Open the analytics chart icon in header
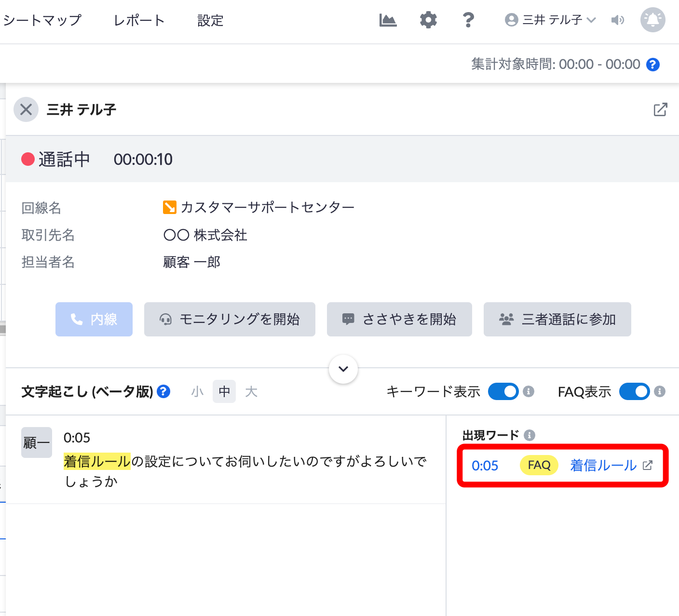This screenshot has height=616, width=679. tap(388, 20)
